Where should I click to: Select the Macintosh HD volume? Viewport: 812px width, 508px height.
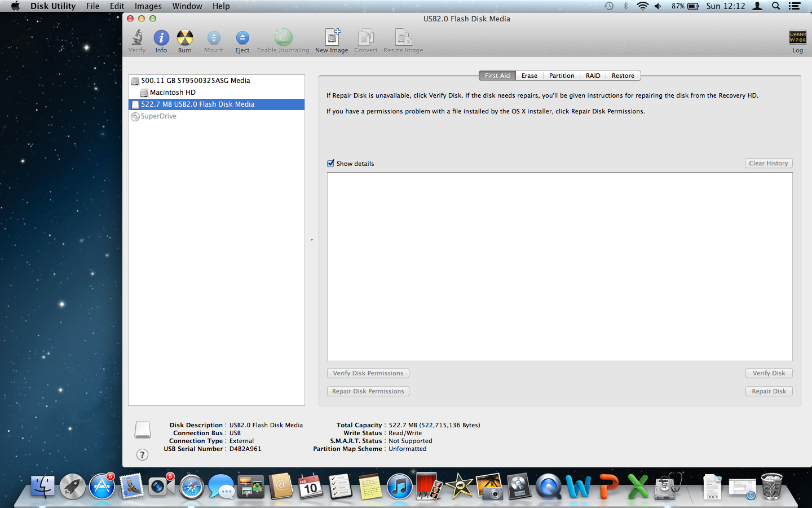(217, 93)
